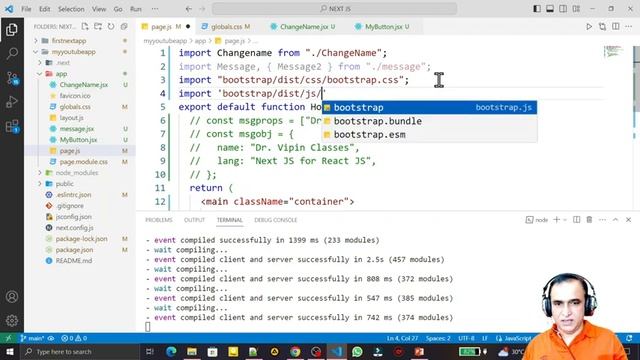Open the overflow menu ellipsis in menu bar
Image resolution: width=640 pixels, height=360 pixels.
[155, 9]
